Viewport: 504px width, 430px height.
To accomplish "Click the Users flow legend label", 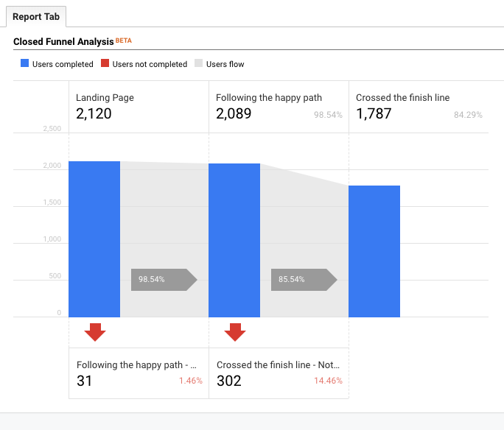I will [x=225, y=64].
